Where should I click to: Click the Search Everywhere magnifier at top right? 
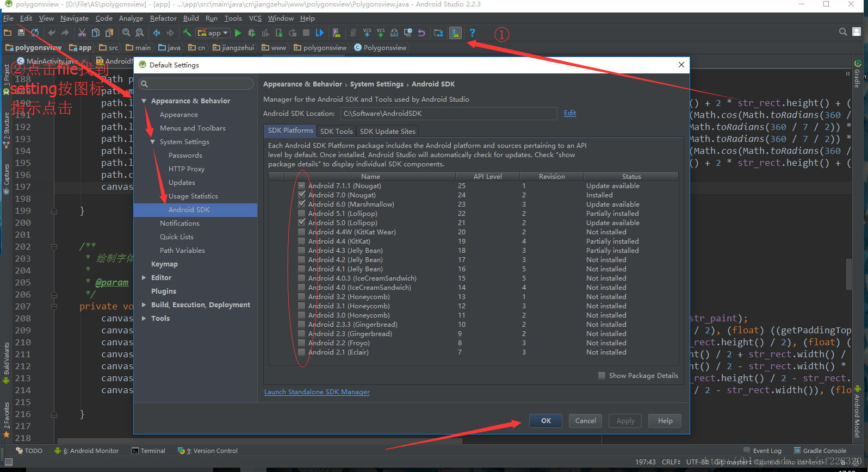[843, 32]
